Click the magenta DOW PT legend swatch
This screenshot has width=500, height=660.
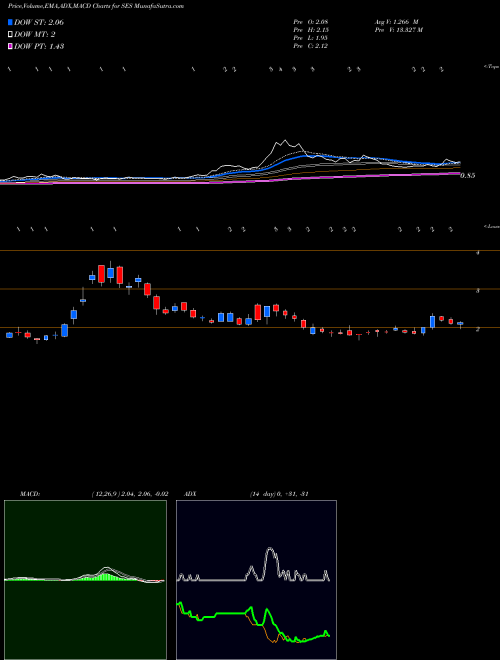coord(10,46)
